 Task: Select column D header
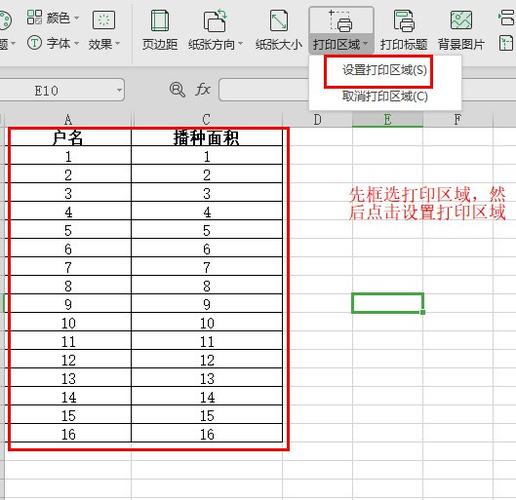click(317, 119)
